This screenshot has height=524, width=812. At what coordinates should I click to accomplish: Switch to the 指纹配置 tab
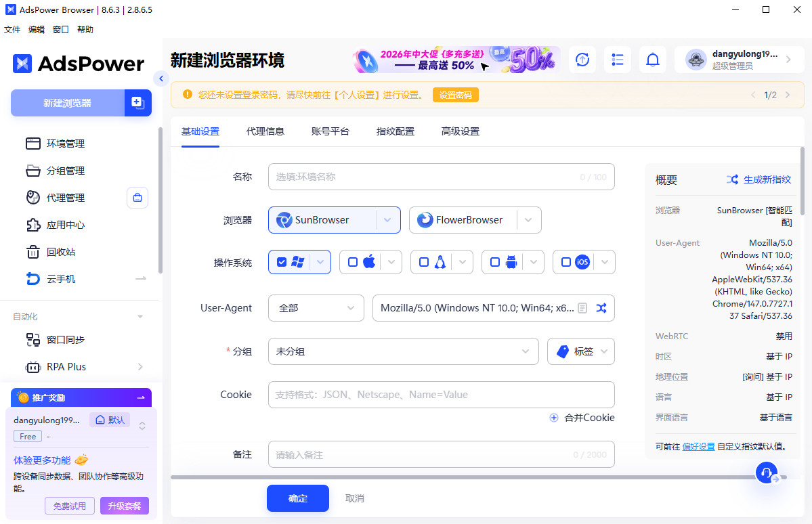395,131
